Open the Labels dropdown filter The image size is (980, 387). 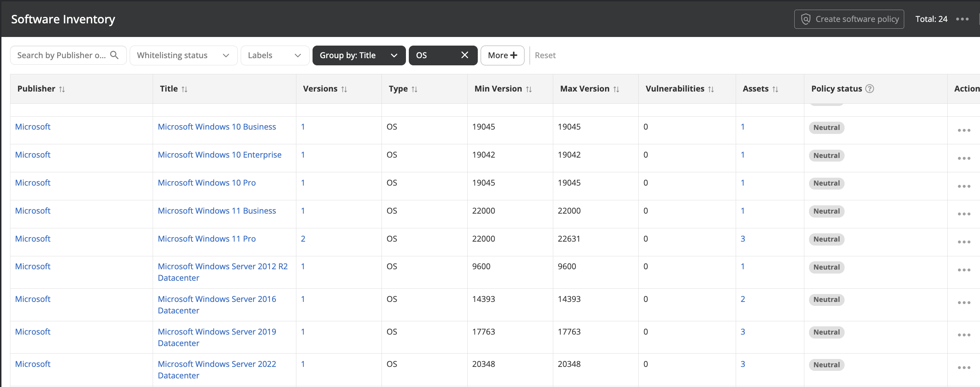point(274,55)
